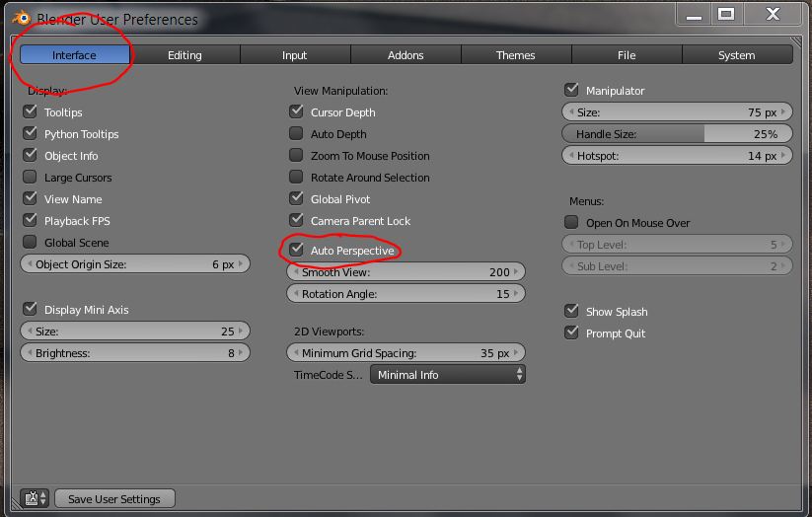812x517 pixels.
Task: Go to the Themes tab
Action: tap(516, 55)
